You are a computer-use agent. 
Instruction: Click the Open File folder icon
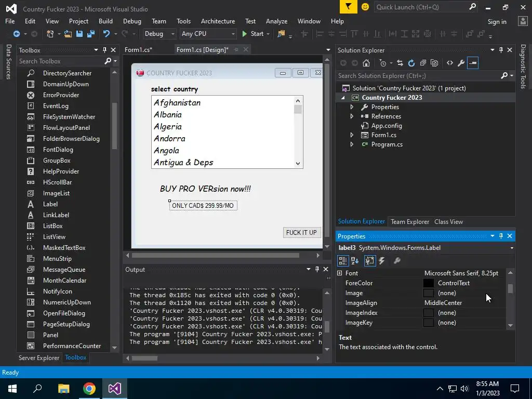tap(68, 34)
